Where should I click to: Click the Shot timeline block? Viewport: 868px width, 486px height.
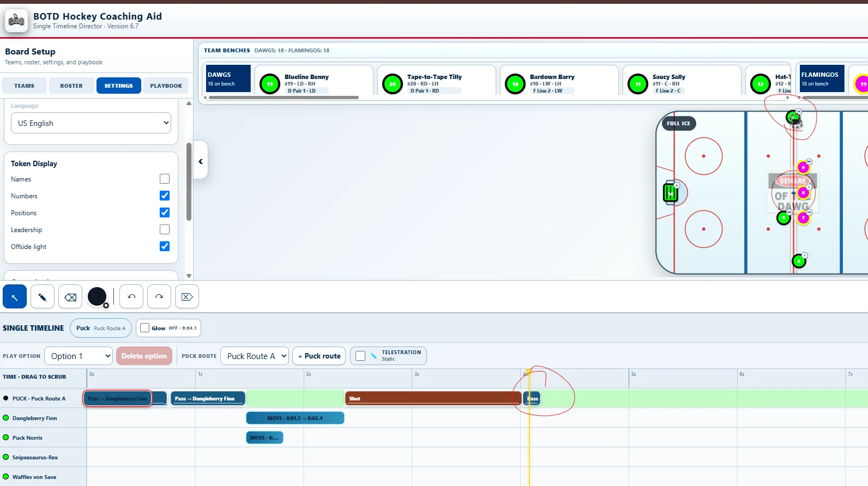pyautogui.click(x=433, y=398)
